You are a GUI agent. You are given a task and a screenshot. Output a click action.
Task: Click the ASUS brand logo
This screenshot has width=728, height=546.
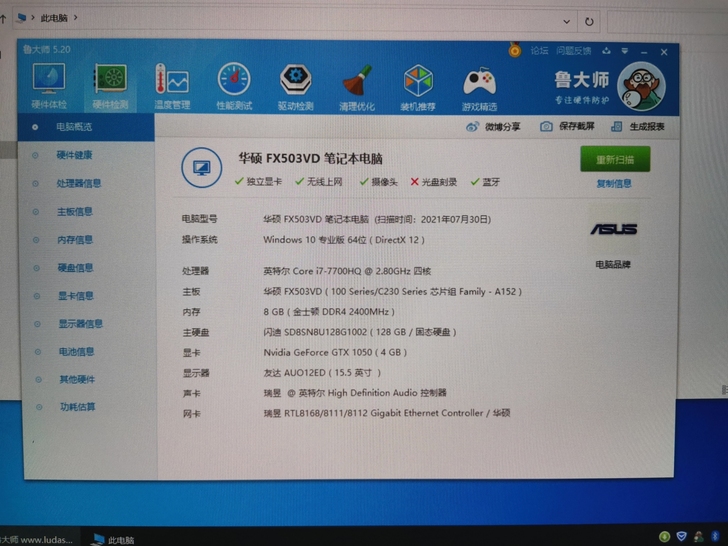tap(614, 229)
